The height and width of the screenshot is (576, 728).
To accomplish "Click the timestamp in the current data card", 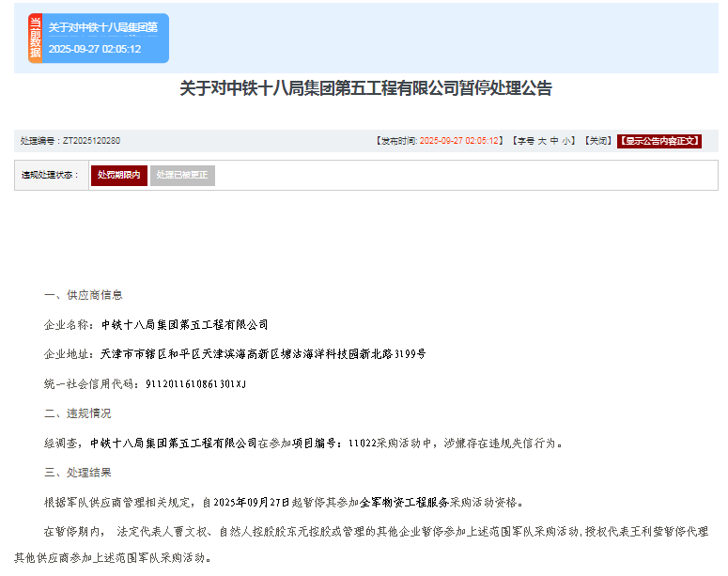I will pos(95,49).
